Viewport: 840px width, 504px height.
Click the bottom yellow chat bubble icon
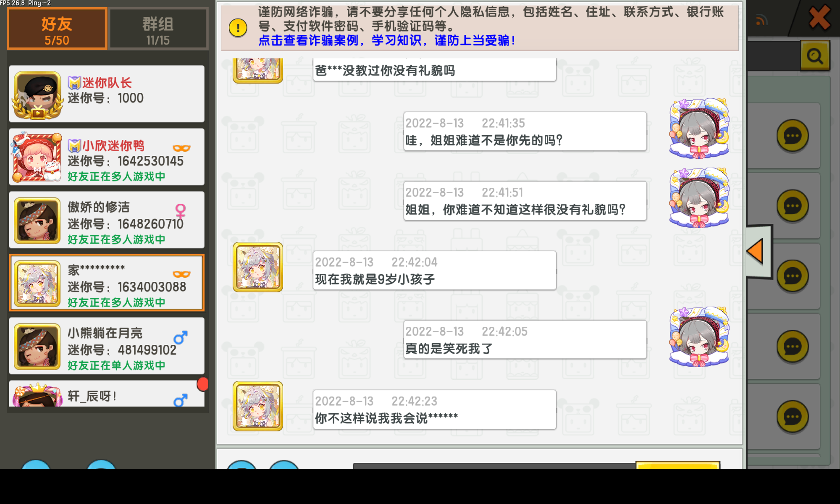[x=793, y=417]
